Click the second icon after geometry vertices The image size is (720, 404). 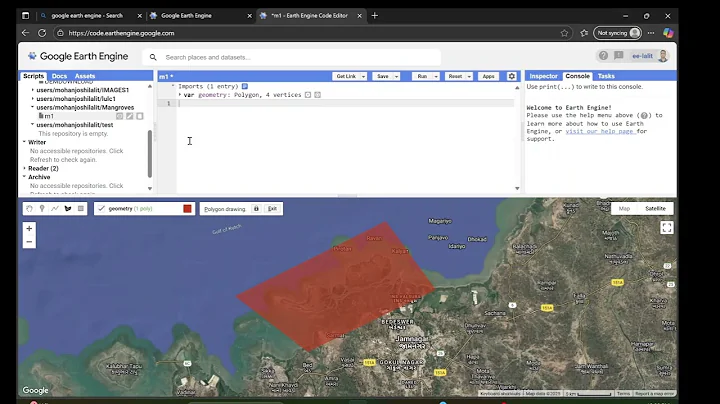tap(317, 95)
